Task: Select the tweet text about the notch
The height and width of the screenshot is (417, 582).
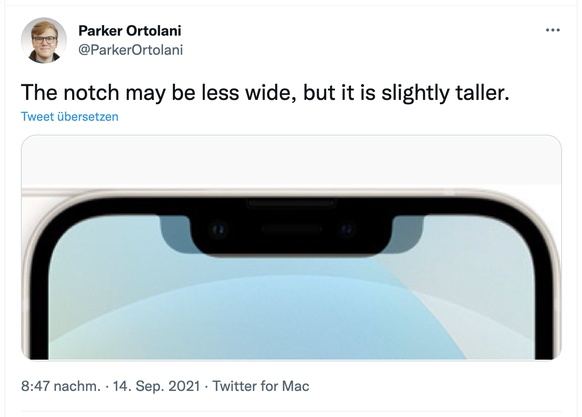Action: (x=265, y=93)
